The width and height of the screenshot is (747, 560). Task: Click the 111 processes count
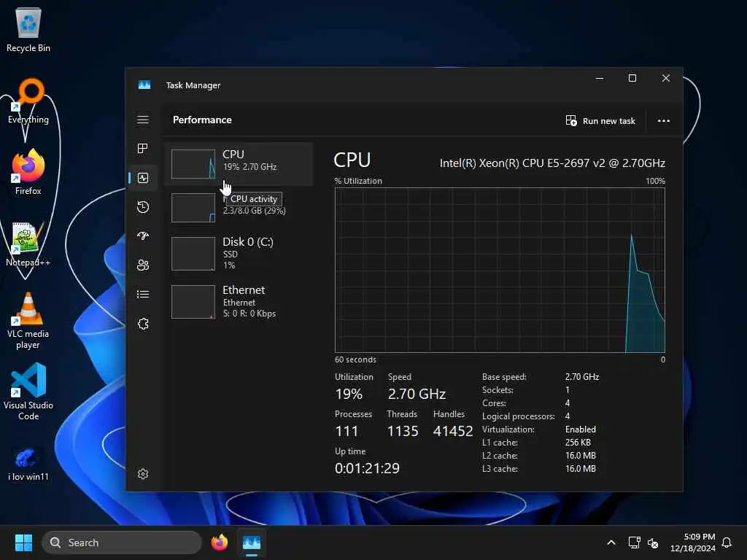pos(347,431)
